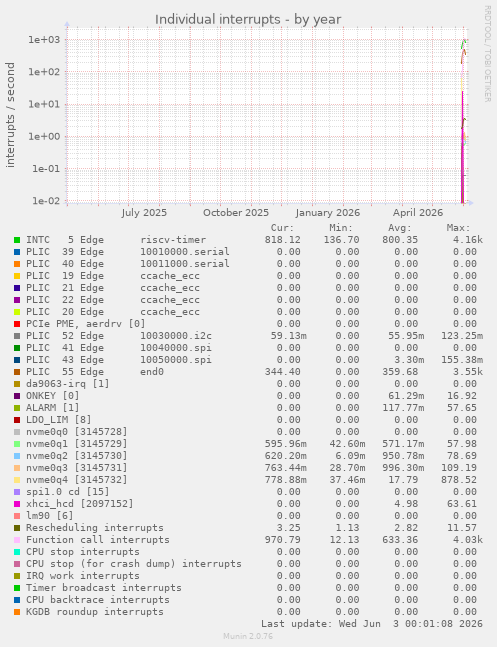Click the brown end0 legend swatch
This screenshot has width=497, height=647.
tap(17, 371)
